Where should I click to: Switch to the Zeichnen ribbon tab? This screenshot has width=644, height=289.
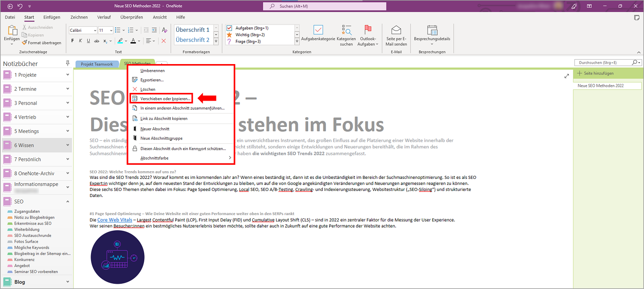79,17
